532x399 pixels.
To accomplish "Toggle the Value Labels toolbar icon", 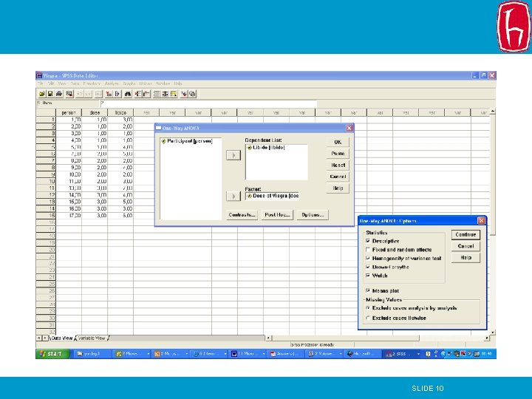I will coord(184,94).
